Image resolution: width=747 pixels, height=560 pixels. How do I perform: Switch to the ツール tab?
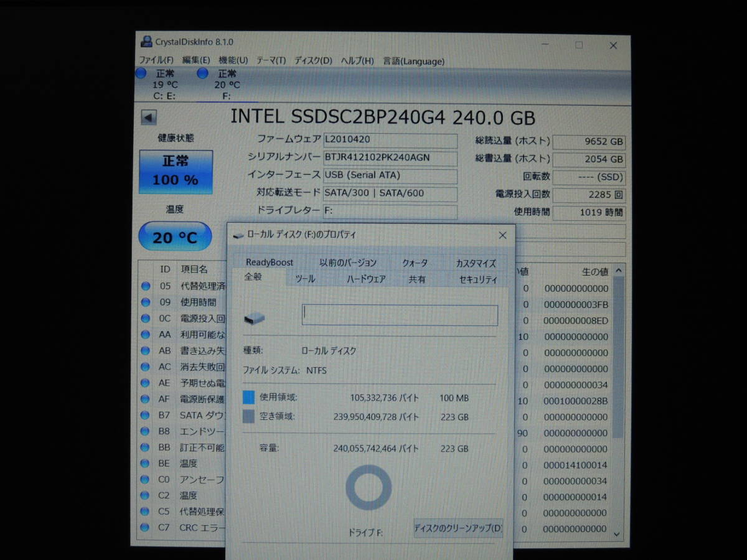(304, 279)
